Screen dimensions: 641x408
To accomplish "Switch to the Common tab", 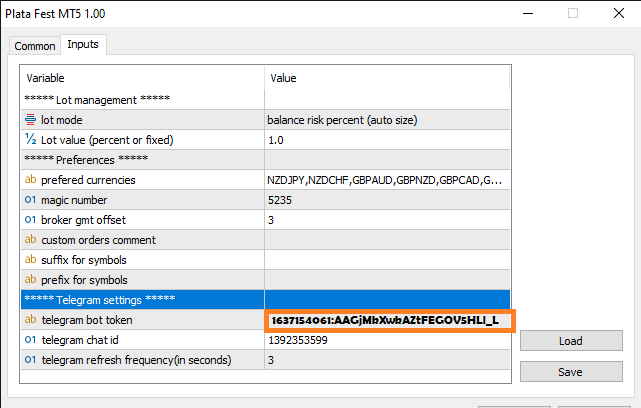I will pos(35,46).
